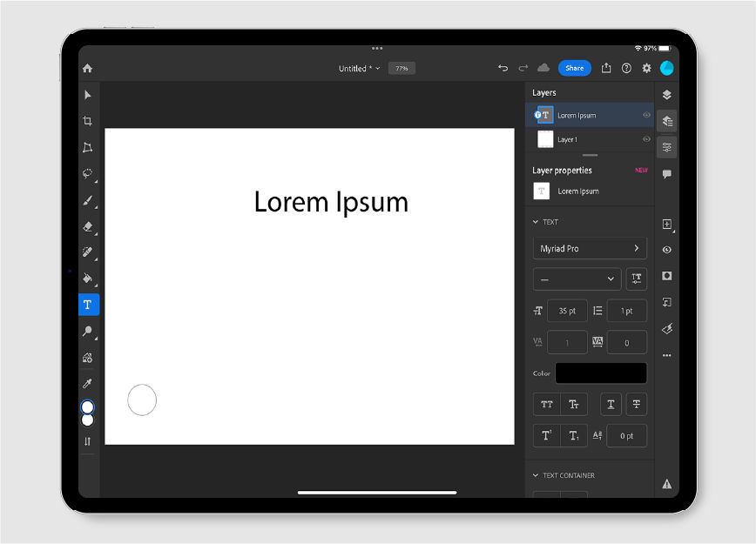Choose the Eyedropper tool
Image resolution: width=756 pixels, height=544 pixels.
(x=87, y=383)
